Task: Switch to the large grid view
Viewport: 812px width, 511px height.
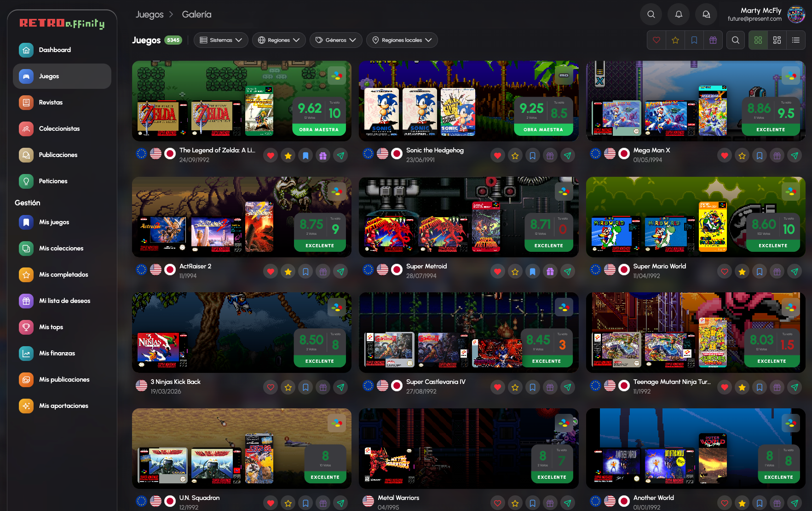Action: click(777, 40)
